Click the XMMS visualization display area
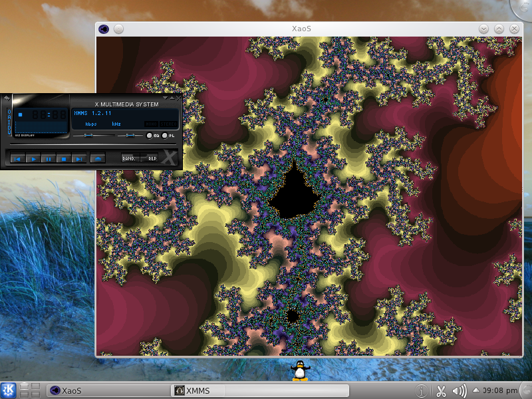This screenshot has height=399, width=532. coord(41,128)
